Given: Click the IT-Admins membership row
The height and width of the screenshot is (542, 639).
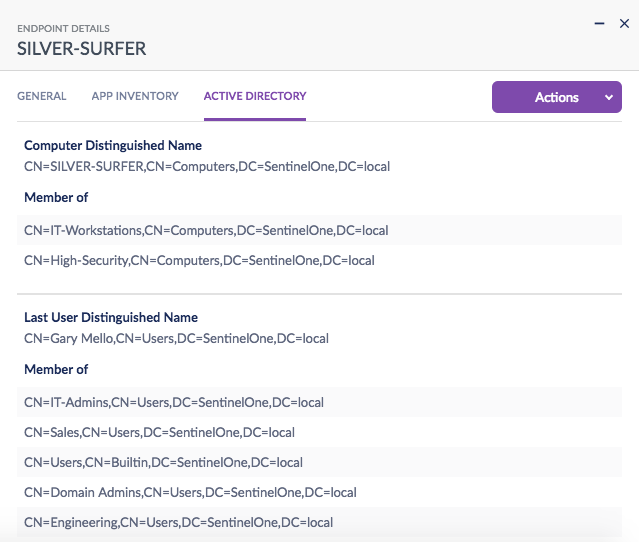Looking at the screenshot, I should click(174, 402).
